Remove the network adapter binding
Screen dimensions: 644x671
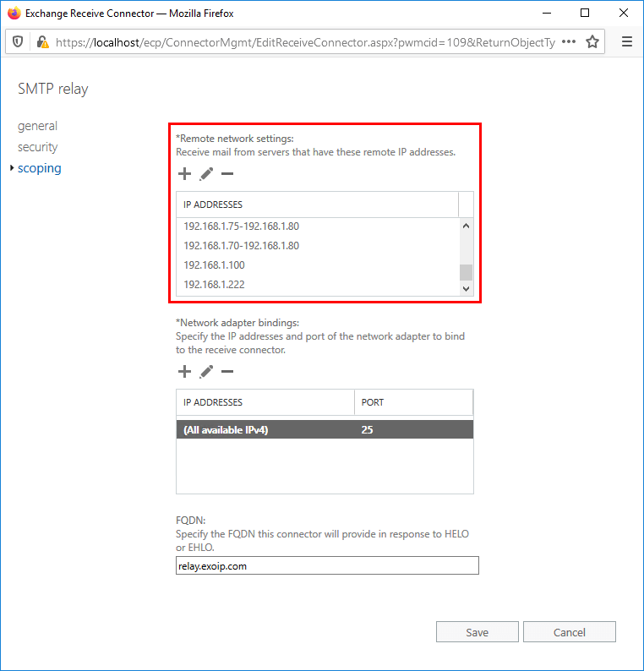226,371
